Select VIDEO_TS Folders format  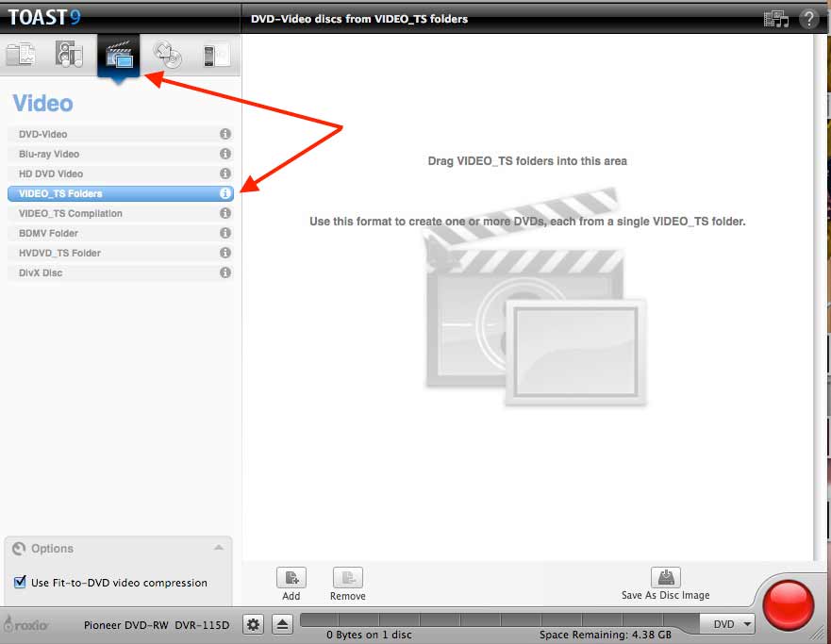pos(121,193)
